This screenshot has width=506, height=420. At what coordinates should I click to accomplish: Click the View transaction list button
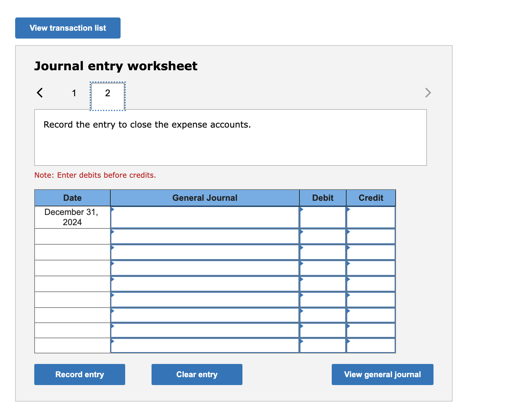pos(68,28)
